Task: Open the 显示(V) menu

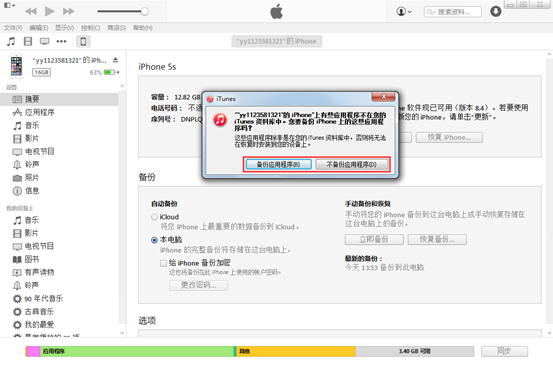Action: (x=65, y=28)
